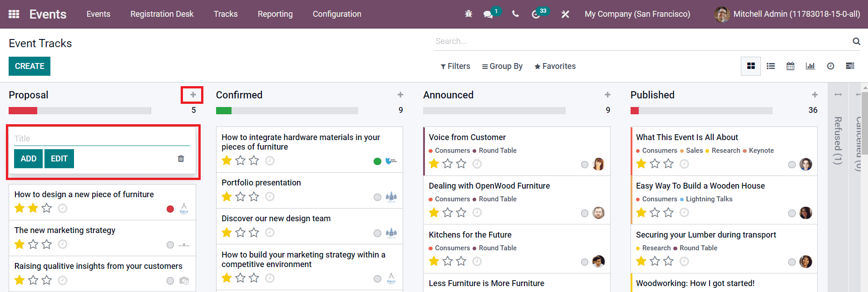This screenshot has height=292, width=868.
Task: Click the red segment of Proposal progress bar
Action: pyautogui.click(x=23, y=111)
